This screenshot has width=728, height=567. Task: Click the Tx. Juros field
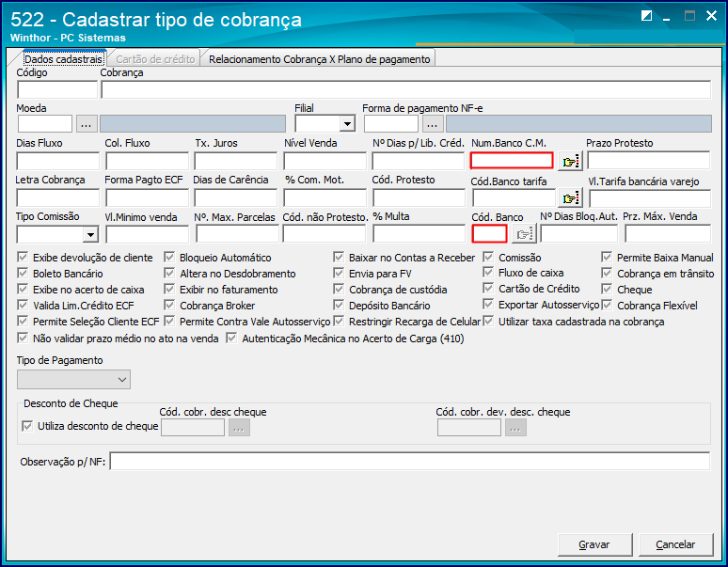235,162
